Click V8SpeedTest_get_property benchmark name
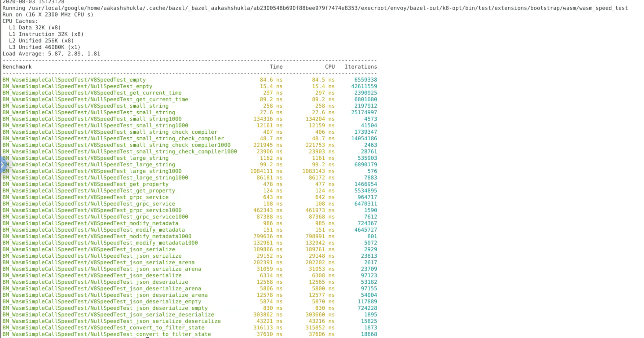Image resolution: width=644 pixels, height=338 pixels. coord(86,184)
